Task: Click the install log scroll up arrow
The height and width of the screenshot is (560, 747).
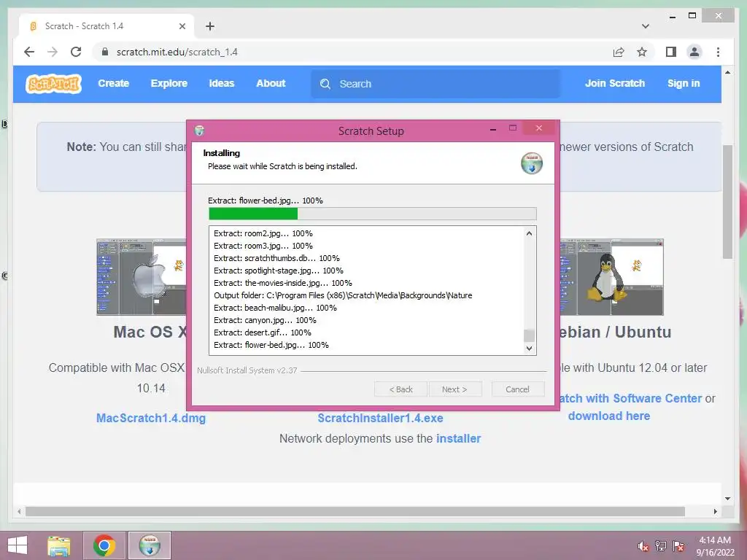Action: coord(529,233)
